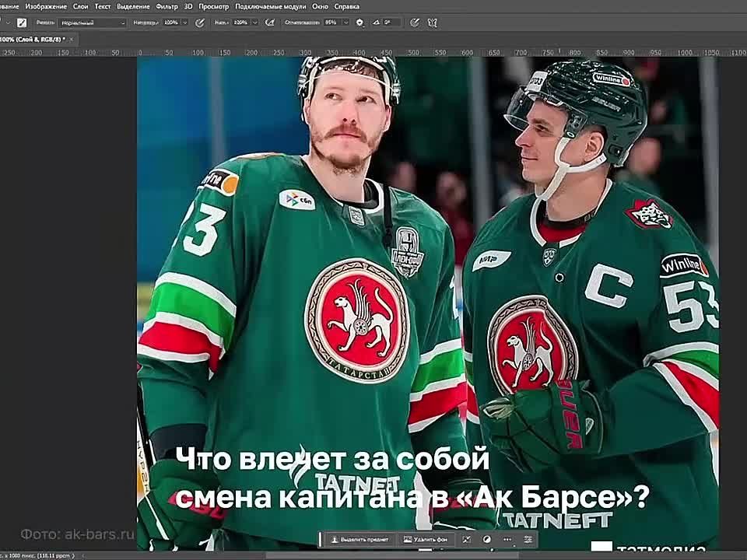Viewport: 747px width, 560px height.
Task: Click transform icon in contextual task bar
Action: click(466, 540)
